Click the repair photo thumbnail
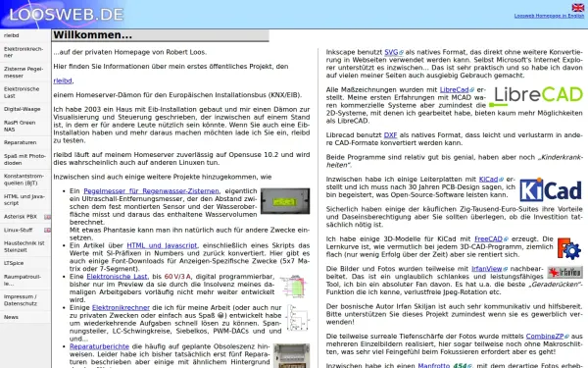The height and width of the screenshot is (368, 588). tap(291, 356)
